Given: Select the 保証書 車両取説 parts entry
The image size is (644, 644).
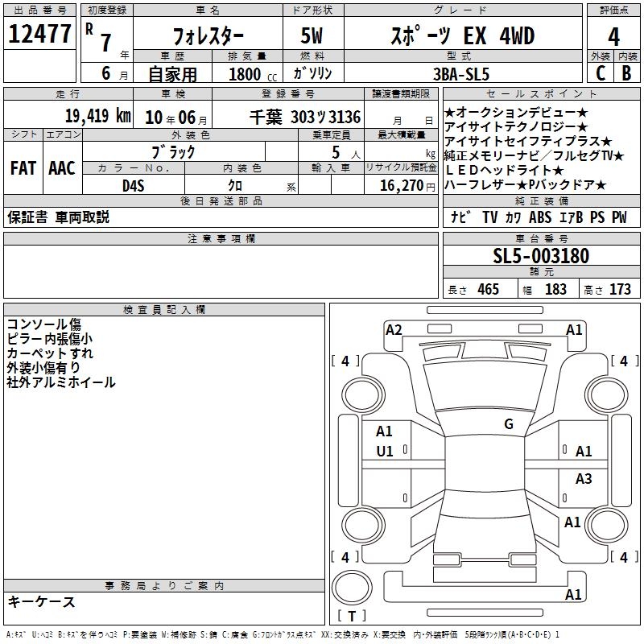Looking at the screenshot, I should click(x=58, y=217).
